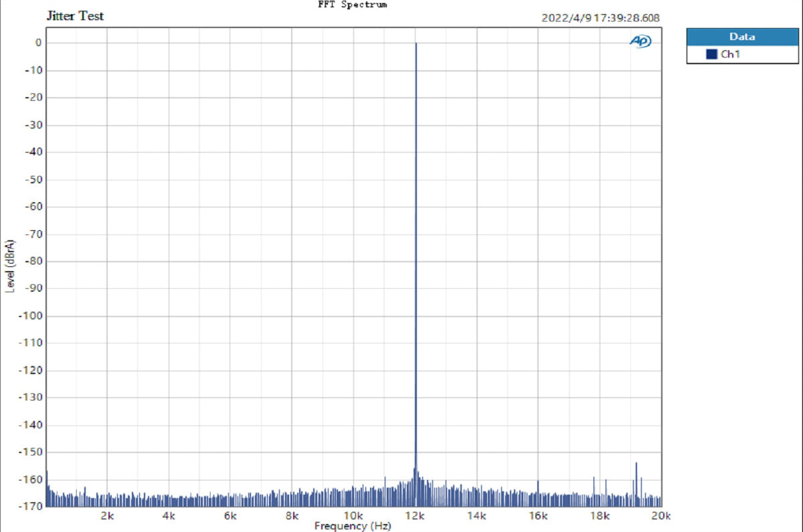Select the Ch1 label in the legend
The width and height of the screenshot is (803, 532).
729,54
